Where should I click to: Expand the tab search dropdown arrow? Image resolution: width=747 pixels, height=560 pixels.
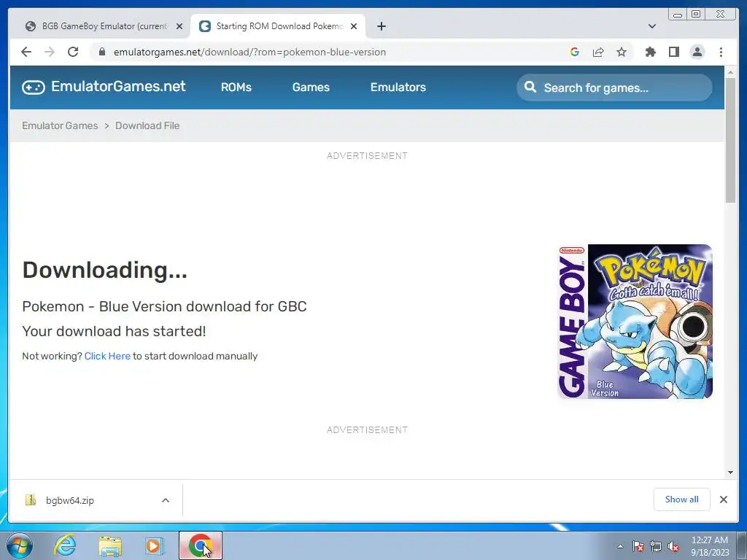[652, 26]
